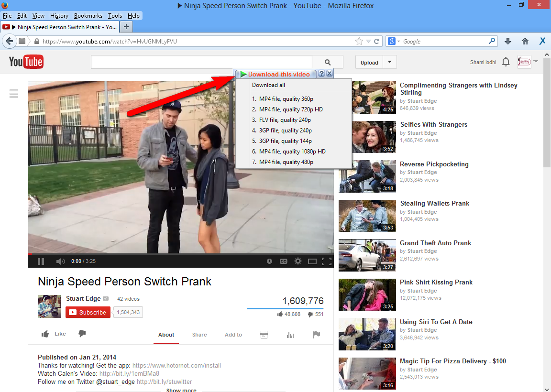Open a new tab with plus button
Viewport: 551px width, 392px height.
pos(126,27)
